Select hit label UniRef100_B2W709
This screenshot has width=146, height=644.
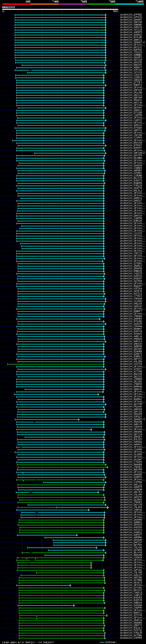click(x=131, y=331)
